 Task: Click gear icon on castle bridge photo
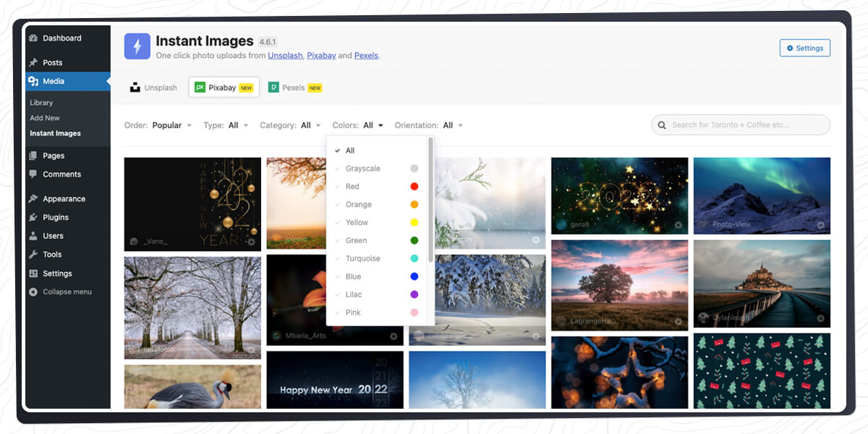[x=820, y=318]
